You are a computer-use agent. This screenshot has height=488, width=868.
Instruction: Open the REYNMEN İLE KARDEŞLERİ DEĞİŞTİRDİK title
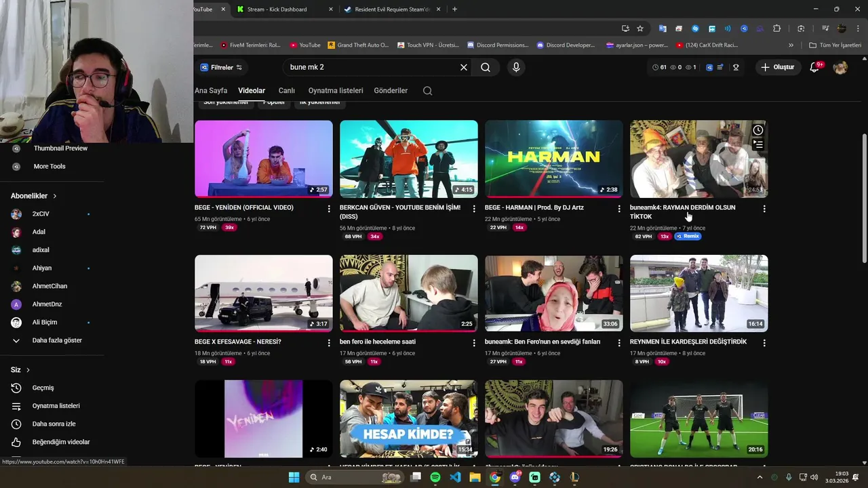pyautogui.click(x=688, y=342)
